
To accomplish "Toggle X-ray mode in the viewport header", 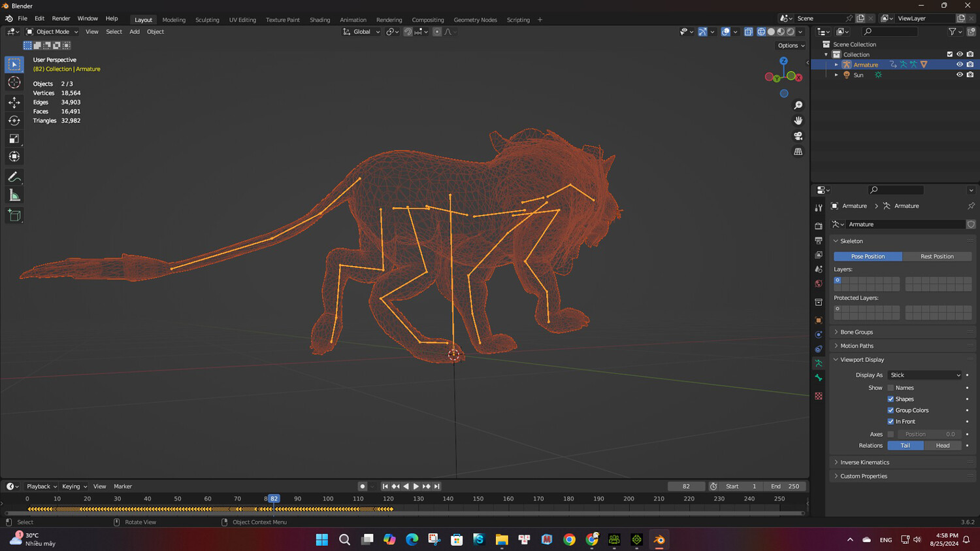I will 748,31.
